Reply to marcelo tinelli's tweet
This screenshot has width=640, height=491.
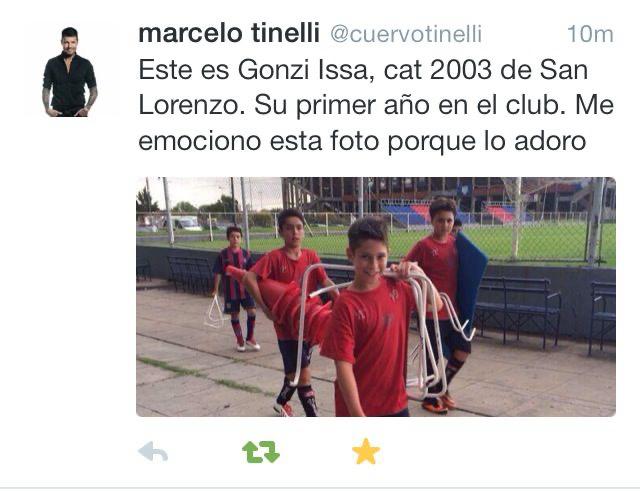(x=153, y=451)
